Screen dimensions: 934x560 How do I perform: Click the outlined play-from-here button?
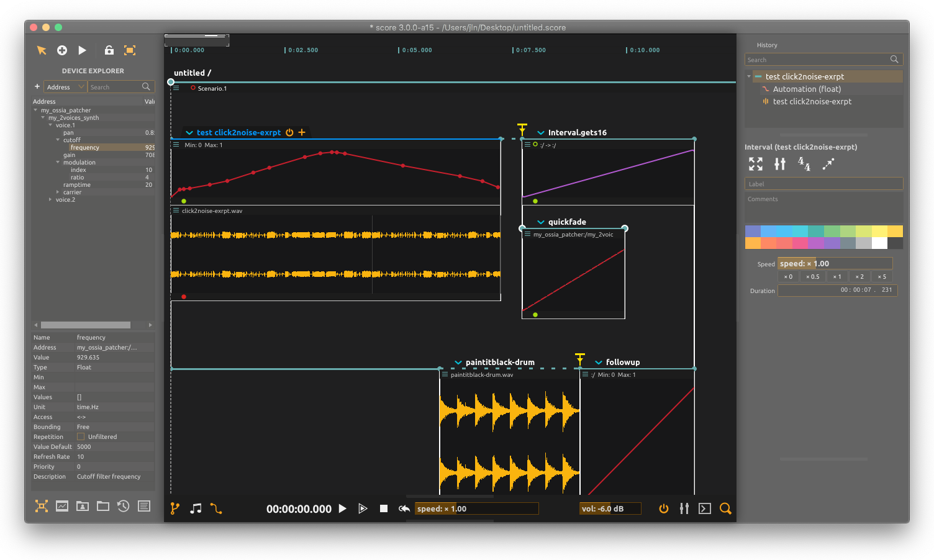pyautogui.click(x=363, y=508)
